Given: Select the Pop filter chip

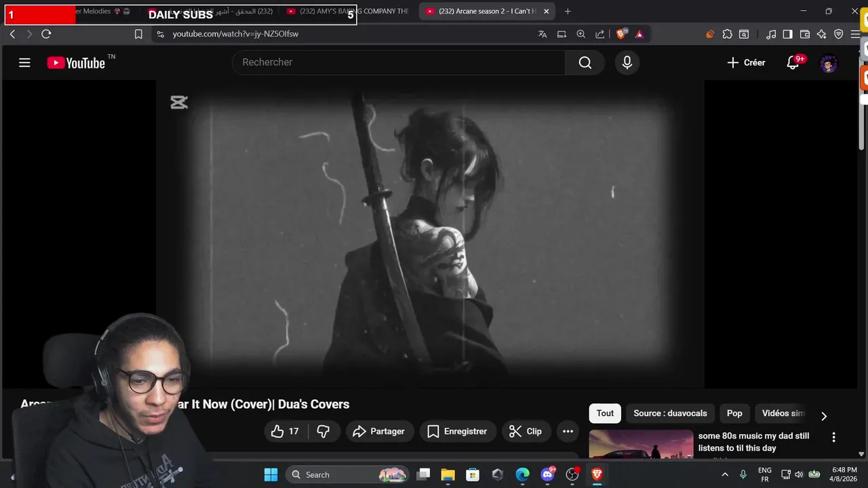Looking at the screenshot, I should coord(734,413).
